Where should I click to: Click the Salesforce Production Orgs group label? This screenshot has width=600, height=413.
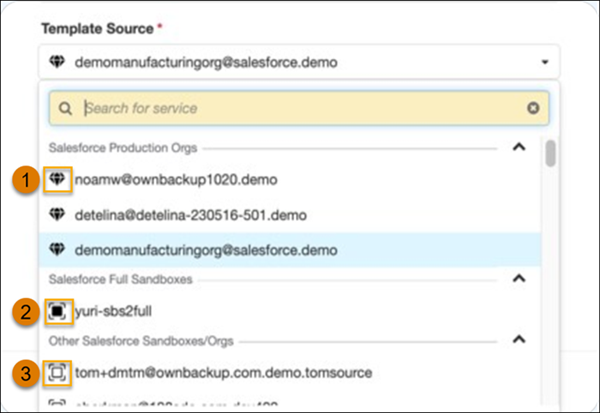[123, 148]
